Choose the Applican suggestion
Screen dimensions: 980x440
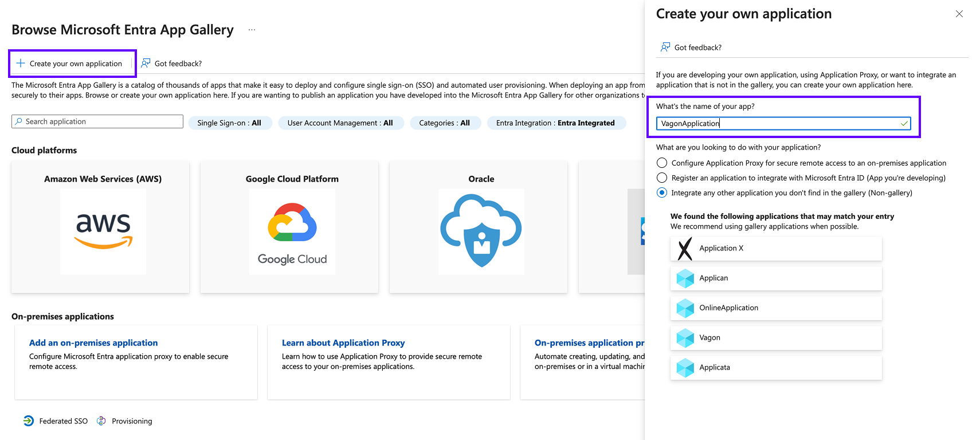[x=776, y=278]
